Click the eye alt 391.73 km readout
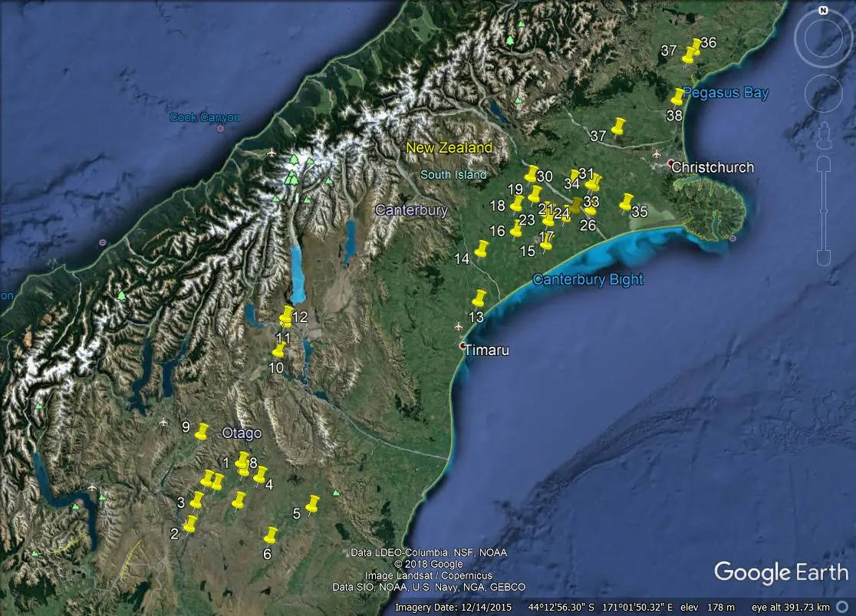856x616 pixels. [x=791, y=608]
